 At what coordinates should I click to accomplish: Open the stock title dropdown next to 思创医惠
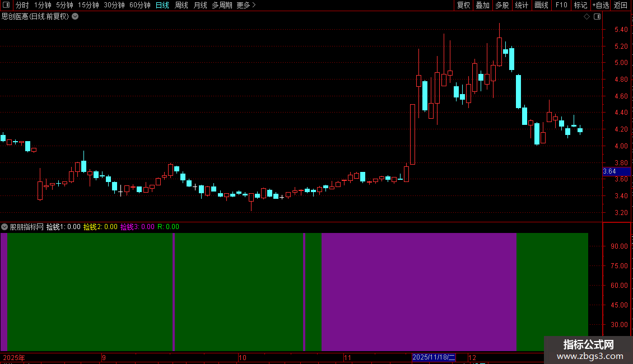tap(75, 17)
